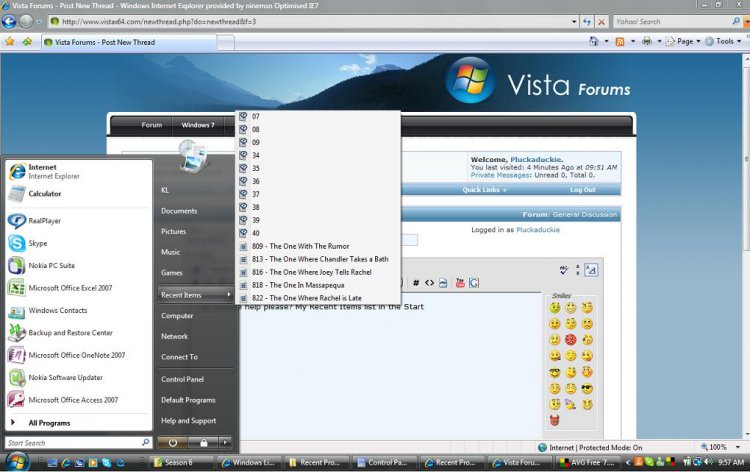Open Favorites Center star icon
The width and height of the screenshot is (750, 472).
(x=10, y=42)
